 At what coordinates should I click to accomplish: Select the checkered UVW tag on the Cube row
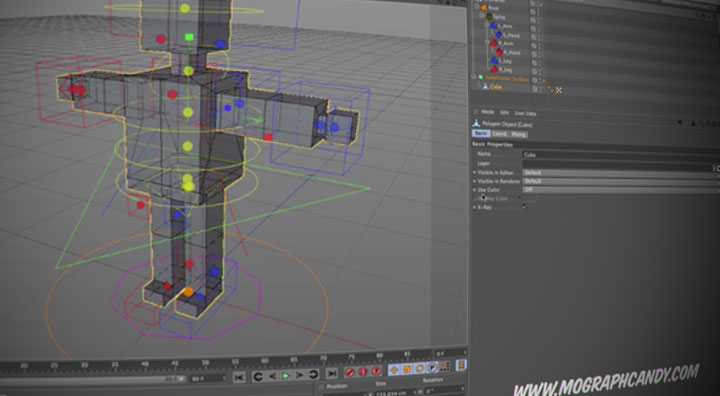[559, 91]
